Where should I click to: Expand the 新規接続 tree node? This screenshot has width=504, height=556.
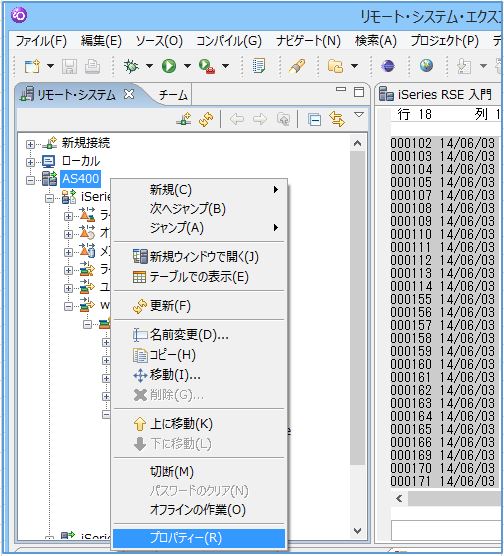point(31,144)
